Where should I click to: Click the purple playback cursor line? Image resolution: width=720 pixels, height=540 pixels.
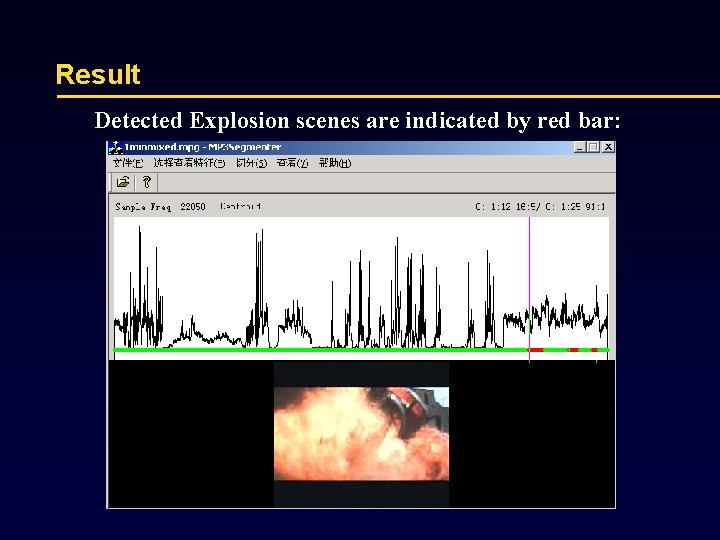pos(529,289)
